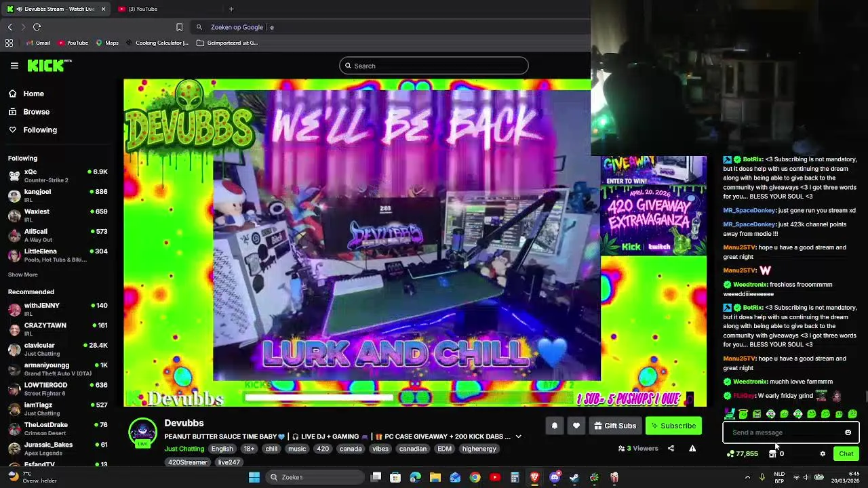Open chat settings gear icon
868x488 pixels.
click(x=823, y=454)
